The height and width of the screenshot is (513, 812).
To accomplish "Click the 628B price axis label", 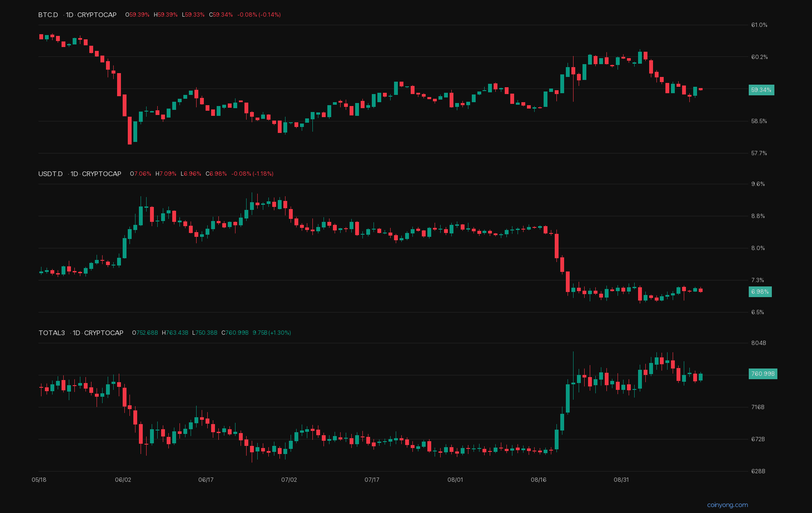I will point(758,472).
